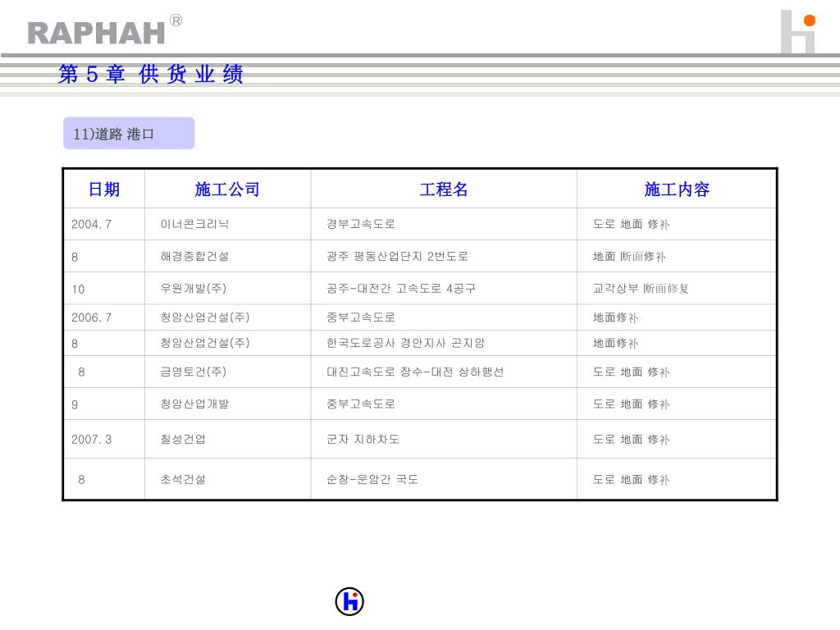The width and height of the screenshot is (840, 630).
Task: Click 중부고속도로 in the 2006. 7 row
Action: click(361, 317)
